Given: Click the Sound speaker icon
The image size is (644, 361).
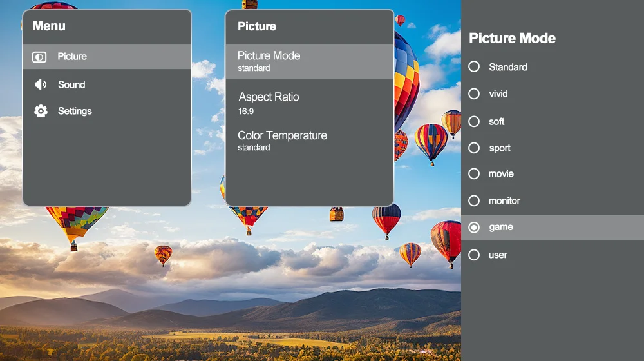Looking at the screenshot, I should pos(41,84).
